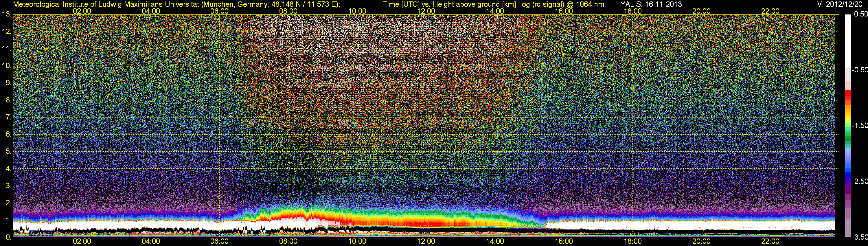This screenshot has width=868, height=246.
Task: Click the '-2.50' color scale label
Action: click(860, 181)
